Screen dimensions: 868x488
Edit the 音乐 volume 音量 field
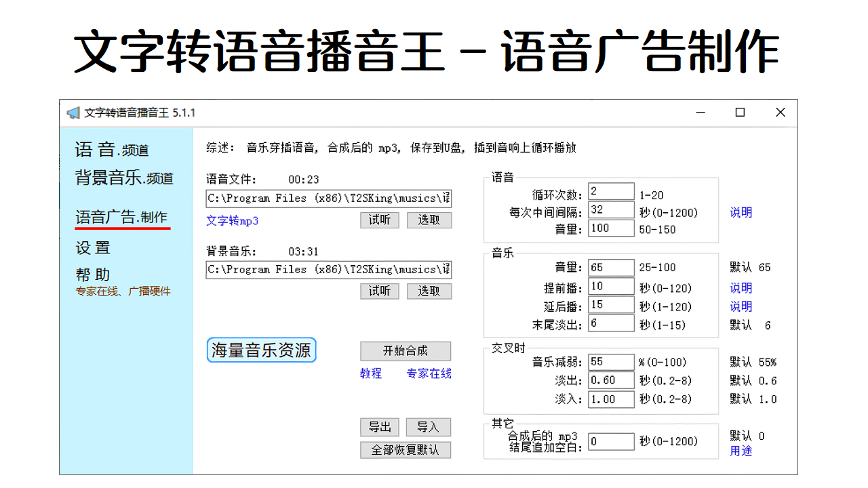click(x=610, y=267)
